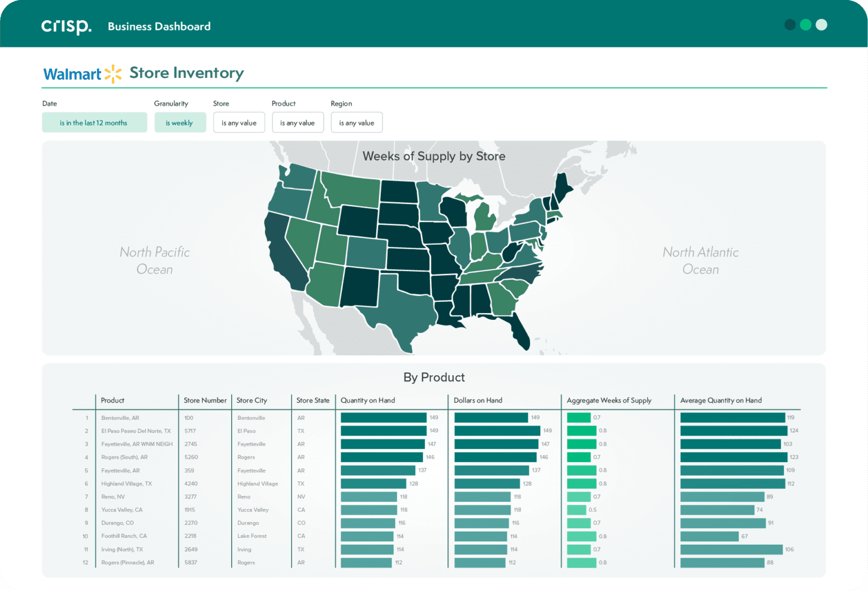Image resolution: width=868 pixels, height=591 pixels.
Task: Open the Date filter 'is in the last 12 months'
Action: tap(94, 123)
